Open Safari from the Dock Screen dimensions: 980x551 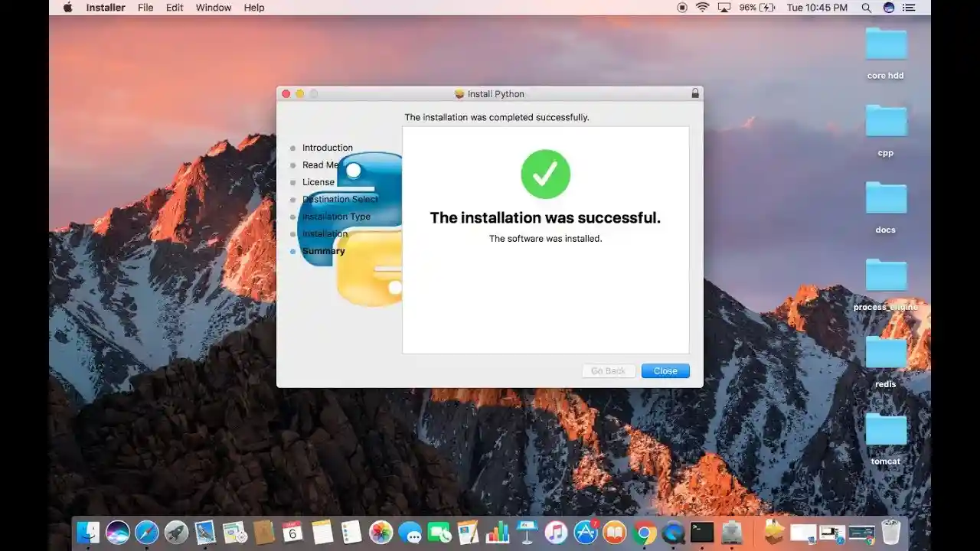point(147,532)
